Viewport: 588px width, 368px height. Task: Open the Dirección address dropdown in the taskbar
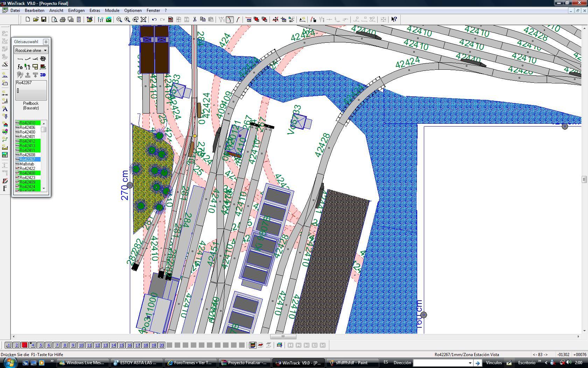pos(470,363)
